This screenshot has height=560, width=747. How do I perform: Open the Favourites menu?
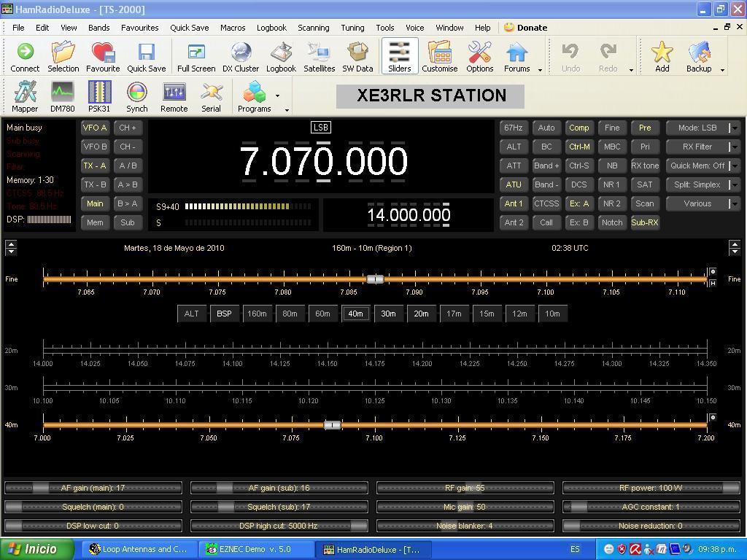[139, 28]
